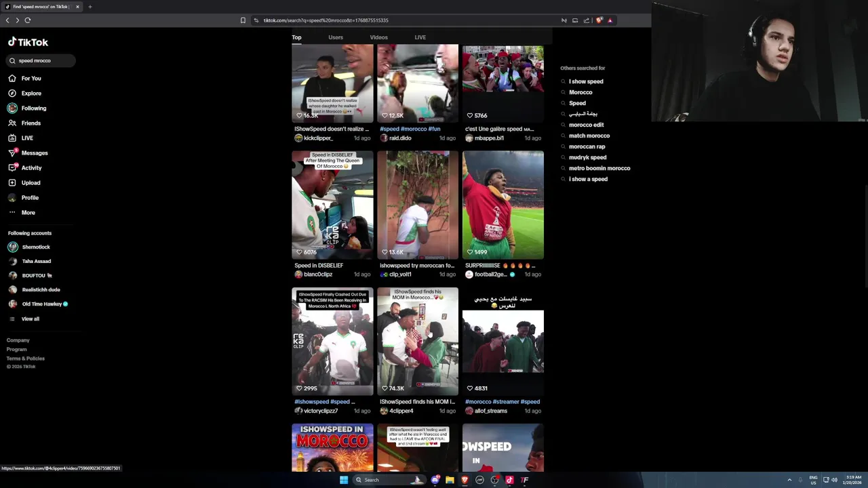Open Messages in the sidebar
Screen dimensions: 868x488
(x=28, y=153)
